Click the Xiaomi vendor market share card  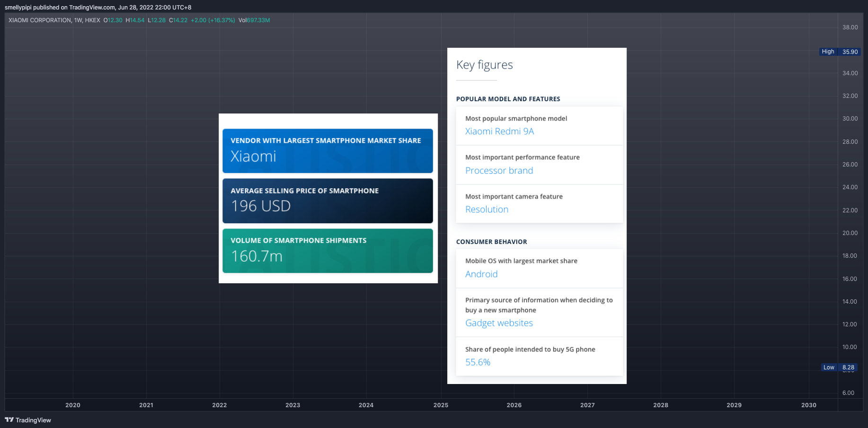tap(328, 151)
